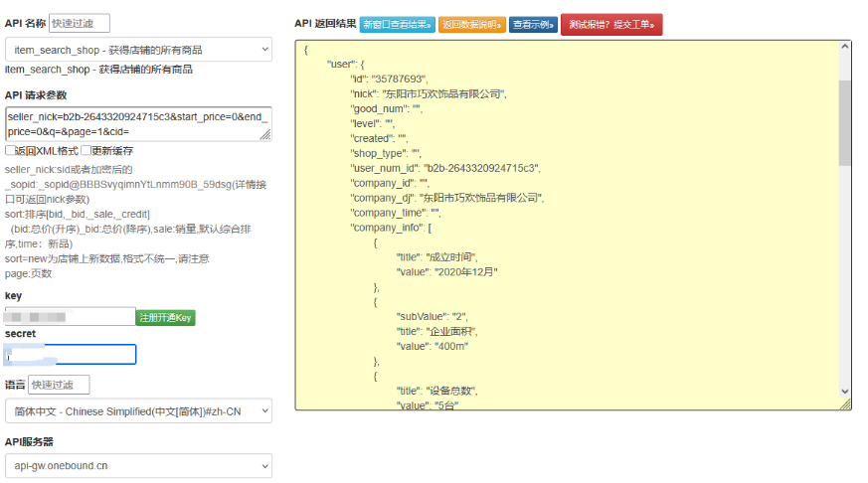868x483 pixels.
Task: Click the sort=new hint text line
Action: [106, 258]
